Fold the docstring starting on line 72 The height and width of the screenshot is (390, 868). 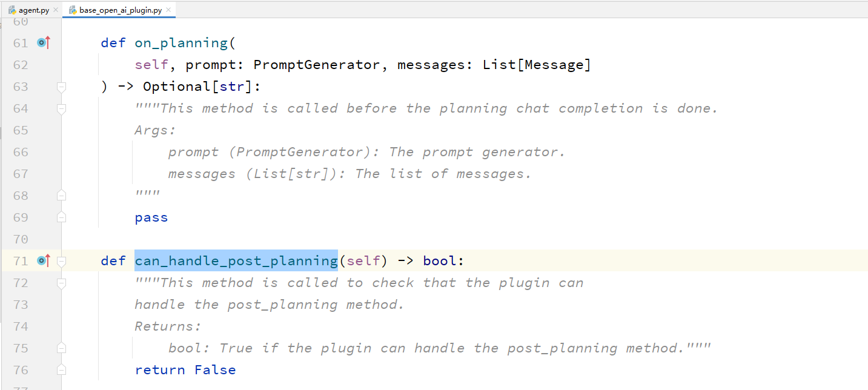point(61,283)
